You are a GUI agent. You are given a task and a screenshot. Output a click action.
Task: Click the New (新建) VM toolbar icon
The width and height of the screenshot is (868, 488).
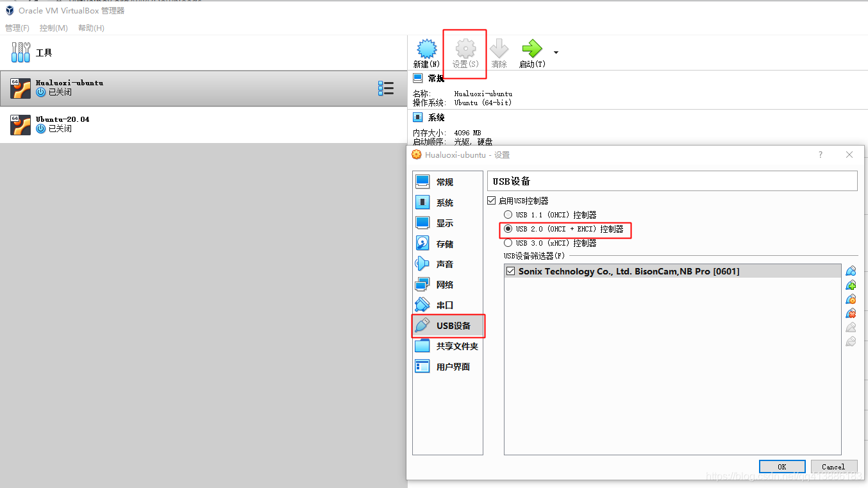(426, 53)
